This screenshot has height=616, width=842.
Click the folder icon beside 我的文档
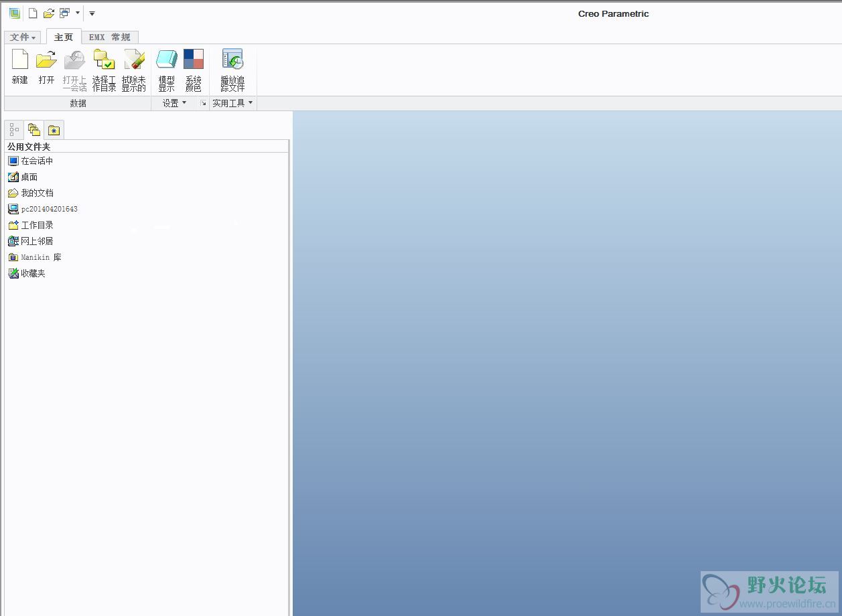click(13, 193)
